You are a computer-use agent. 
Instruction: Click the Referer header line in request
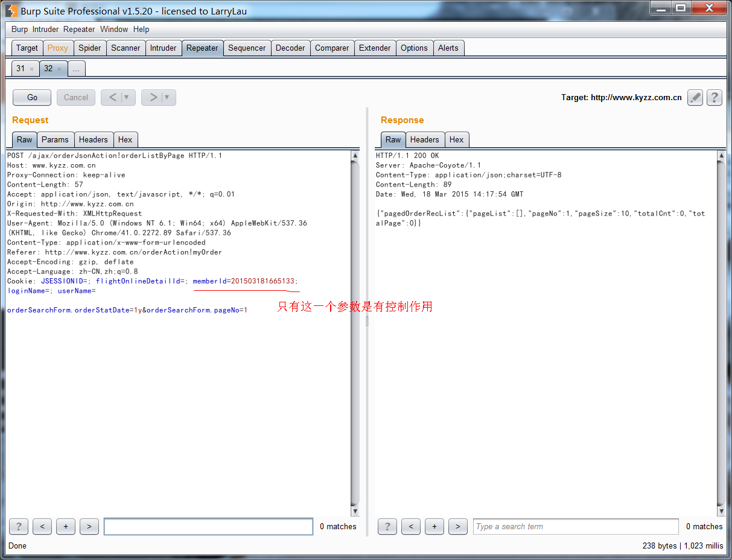click(x=115, y=252)
